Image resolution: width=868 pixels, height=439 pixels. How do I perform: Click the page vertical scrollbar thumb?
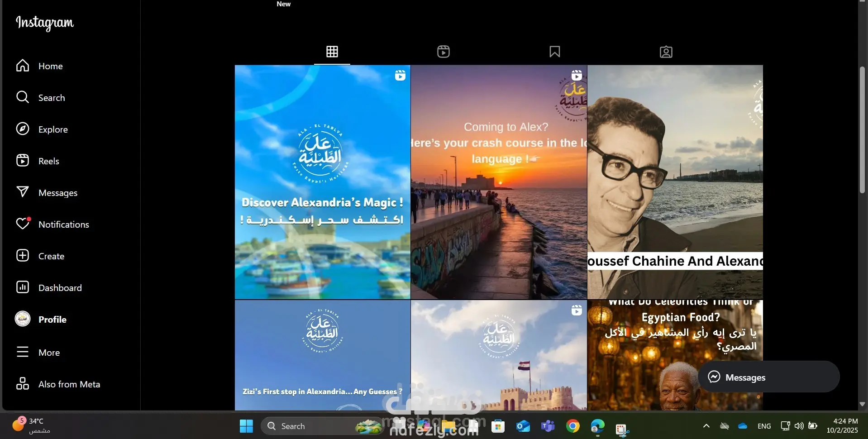click(862, 130)
